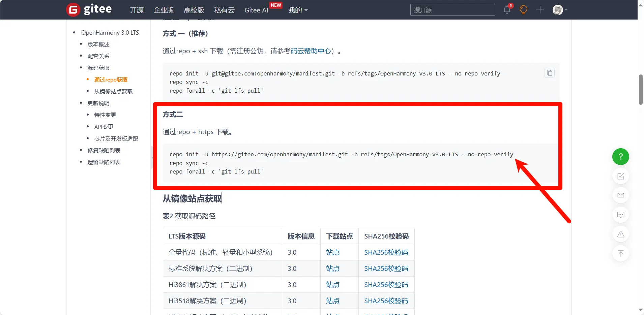Image resolution: width=644 pixels, height=315 pixels.
Task: Click the orange lightbulb icon
Action: click(523, 10)
